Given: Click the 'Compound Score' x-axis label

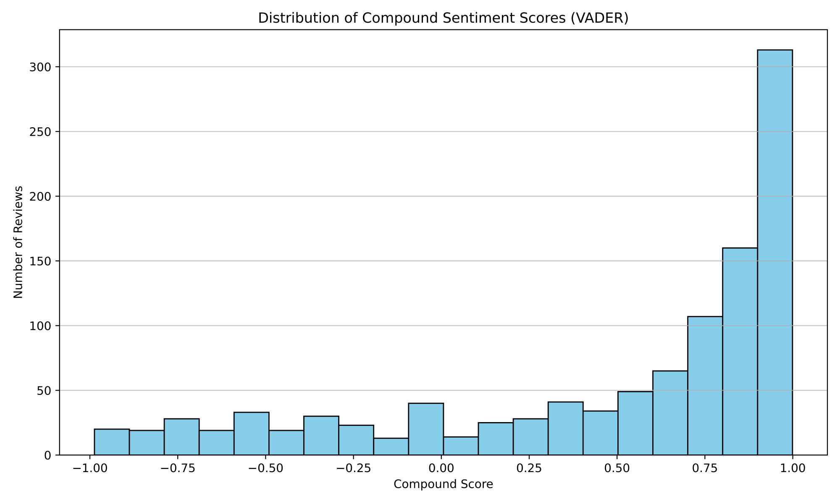Looking at the screenshot, I should (443, 484).
